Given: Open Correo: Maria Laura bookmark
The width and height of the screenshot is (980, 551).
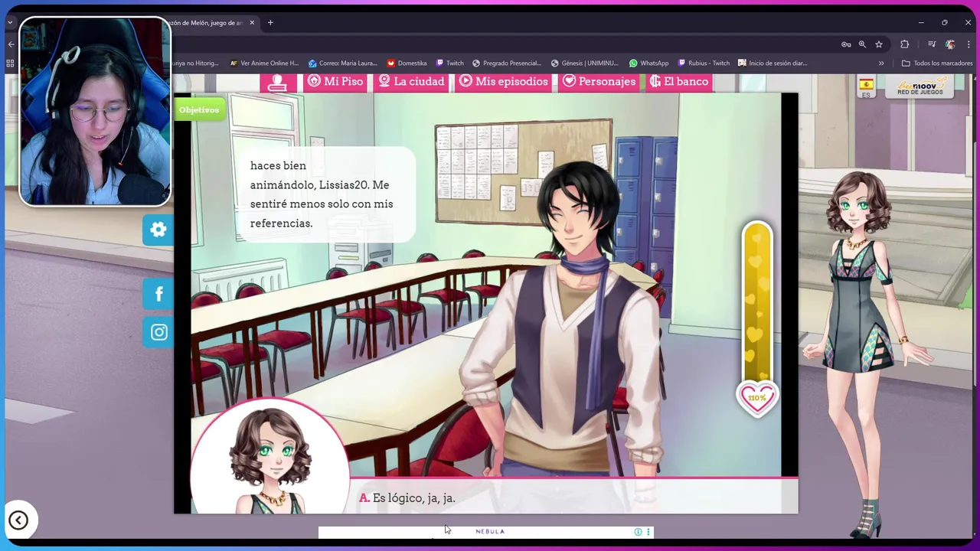Looking at the screenshot, I should [342, 63].
